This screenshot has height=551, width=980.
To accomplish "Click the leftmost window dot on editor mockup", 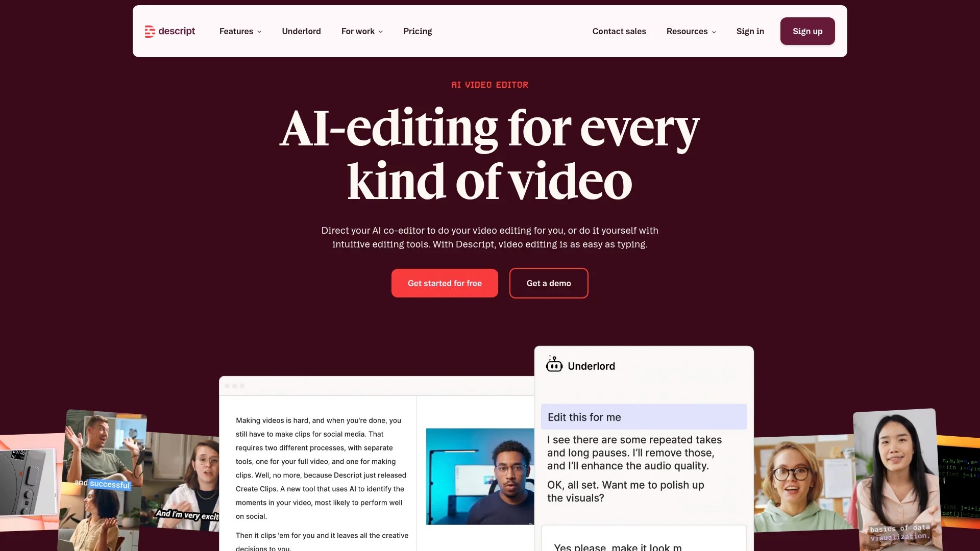I will point(227,386).
